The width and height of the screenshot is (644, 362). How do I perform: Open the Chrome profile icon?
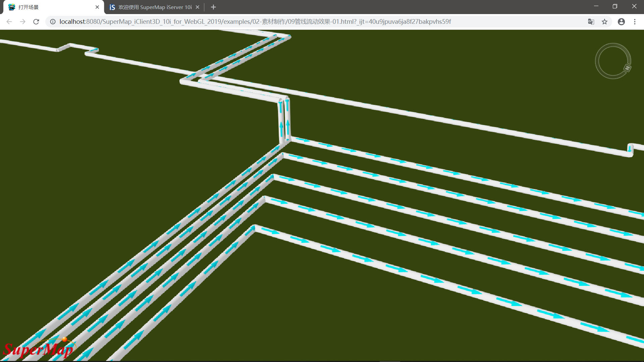pyautogui.click(x=621, y=22)
